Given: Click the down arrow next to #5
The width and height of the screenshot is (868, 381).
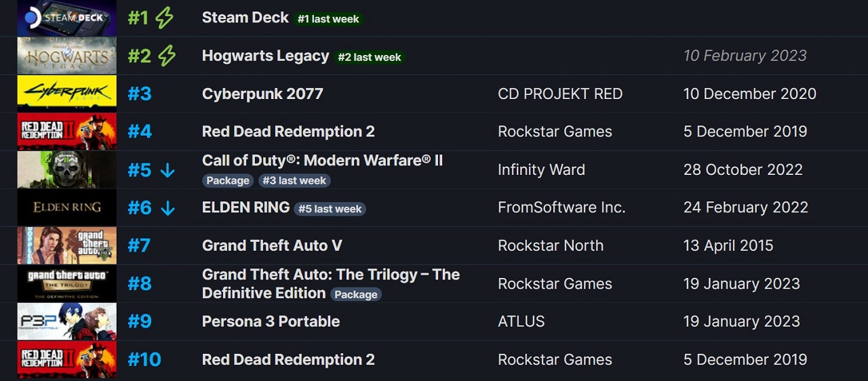Looking at the screenshot, I should pos(167,170).
